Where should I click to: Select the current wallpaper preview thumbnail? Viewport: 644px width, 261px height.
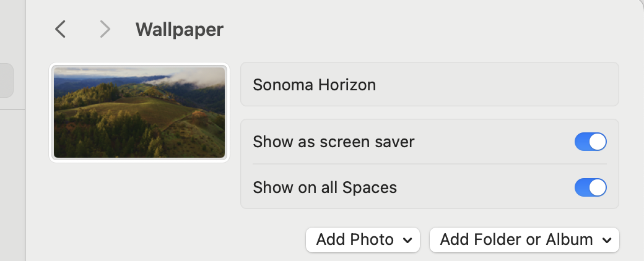(x=139, y=113)
